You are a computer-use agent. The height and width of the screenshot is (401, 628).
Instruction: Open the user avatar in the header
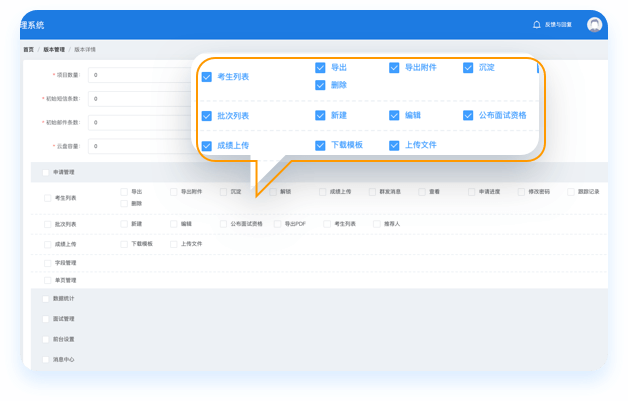pyautogui.click(x=595, y=24)
